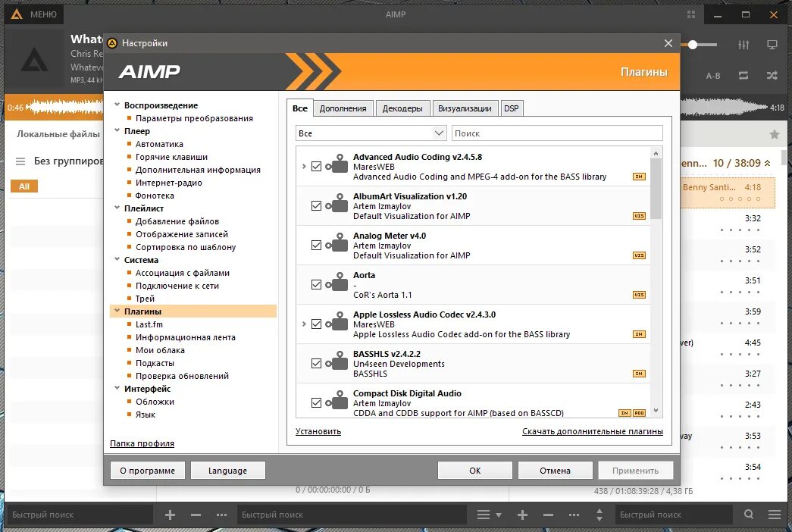Click the Поиск plugin search field
Screen dimensions: 792x532
click(557, 133)
